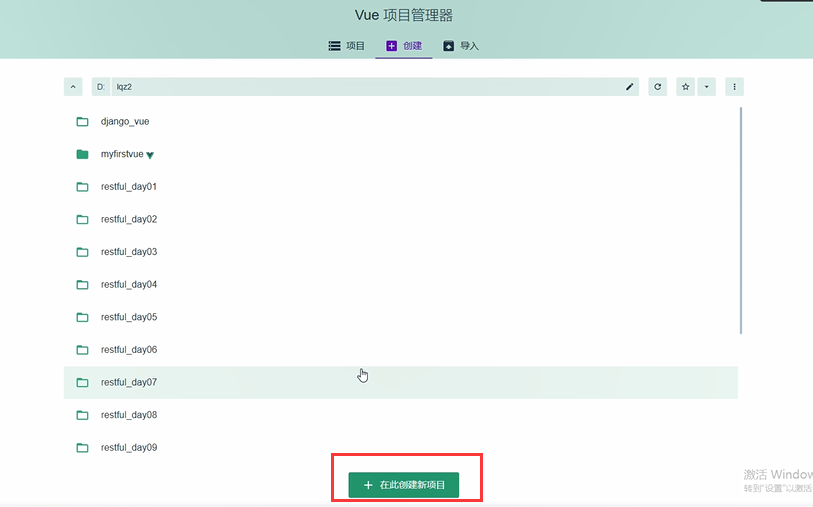Screen dimensions: 813x507
Task: Switch to the 创建 (Create) tab
Action: [x=404, y=46]
